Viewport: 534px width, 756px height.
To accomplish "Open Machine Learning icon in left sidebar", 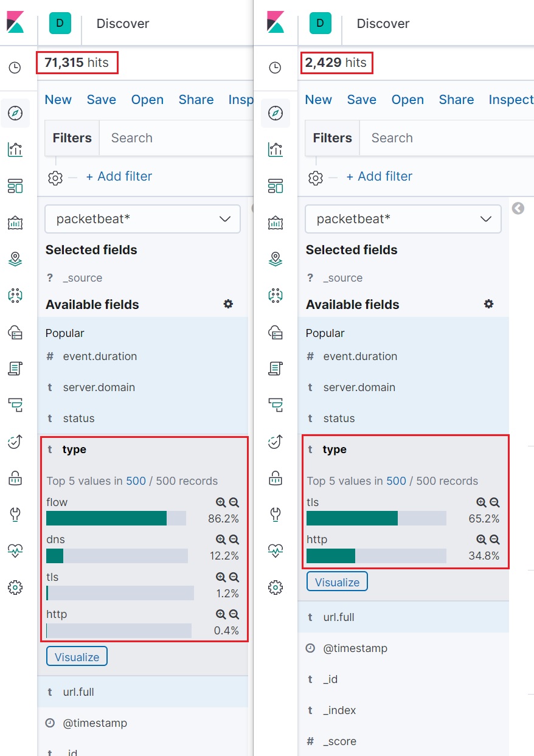I will click(15, 295).
